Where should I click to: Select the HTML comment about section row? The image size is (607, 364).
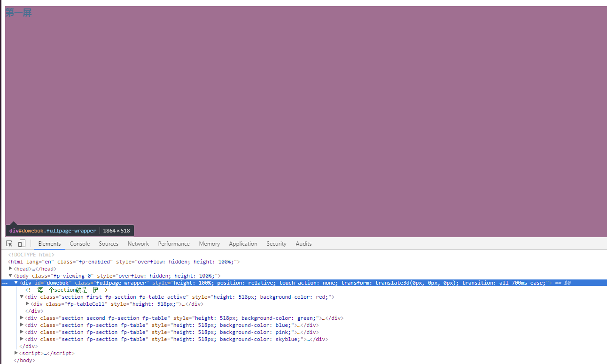[x=66, y=290]
